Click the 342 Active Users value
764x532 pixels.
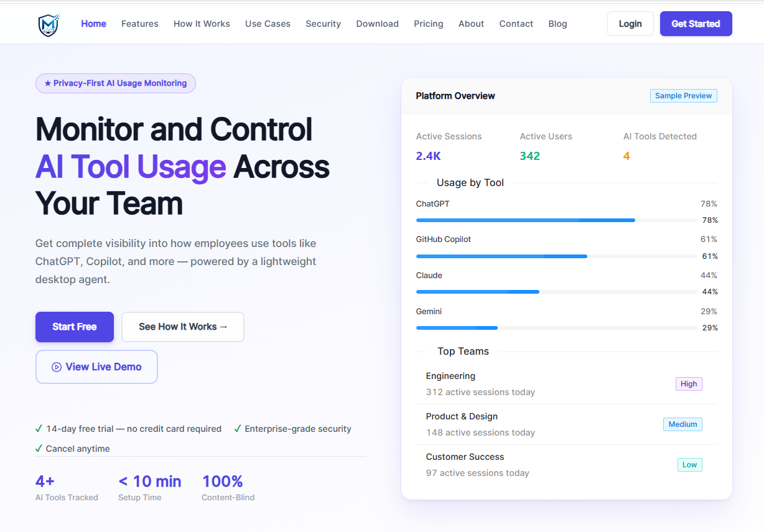tap(530, 156)
